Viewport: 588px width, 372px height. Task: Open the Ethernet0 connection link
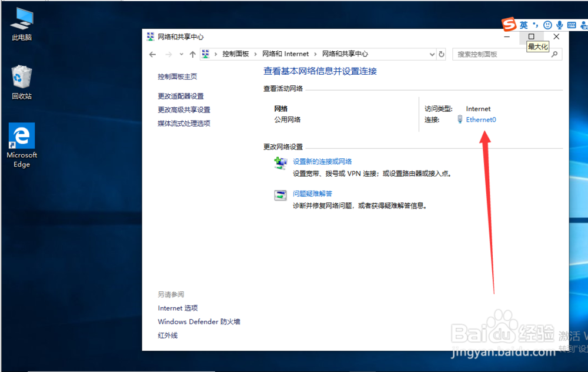point(481,119)
